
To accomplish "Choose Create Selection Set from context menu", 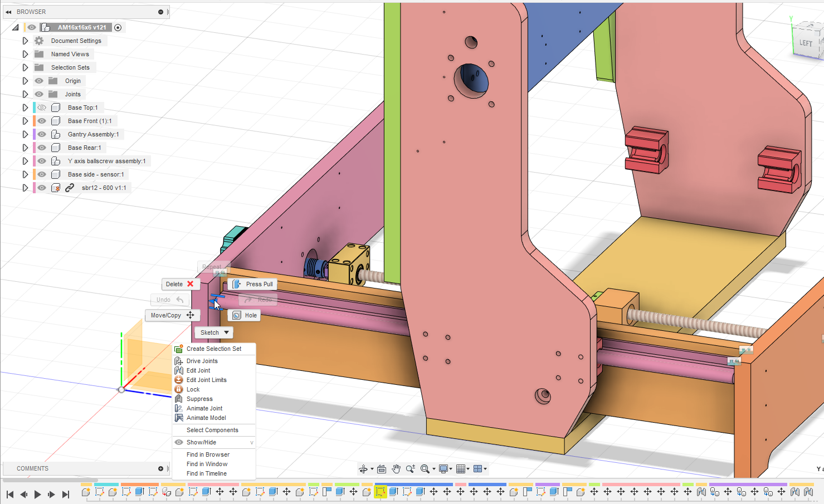I will [214, 349].
